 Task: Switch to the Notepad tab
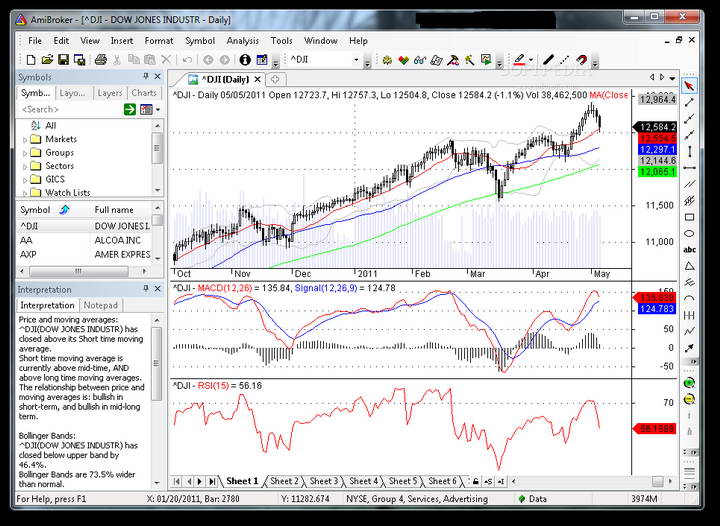pos(101,305)
